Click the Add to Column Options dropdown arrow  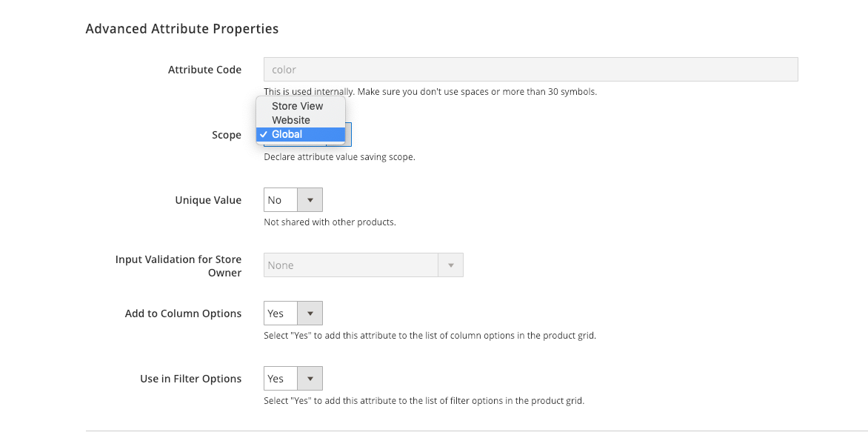(311, 313)
